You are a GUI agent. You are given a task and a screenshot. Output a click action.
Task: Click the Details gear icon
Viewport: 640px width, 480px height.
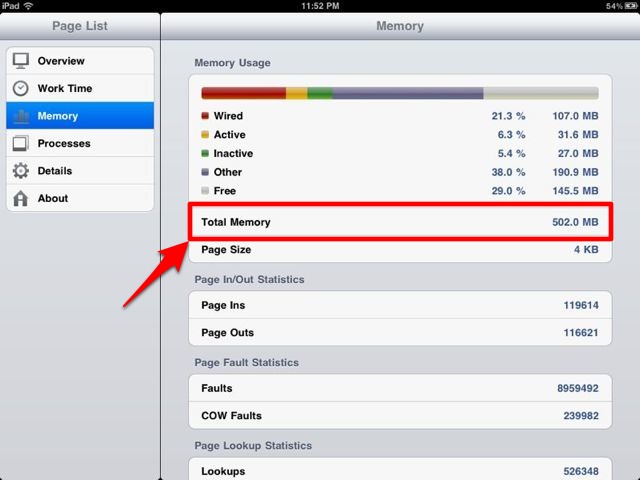(x=20, y=171)
